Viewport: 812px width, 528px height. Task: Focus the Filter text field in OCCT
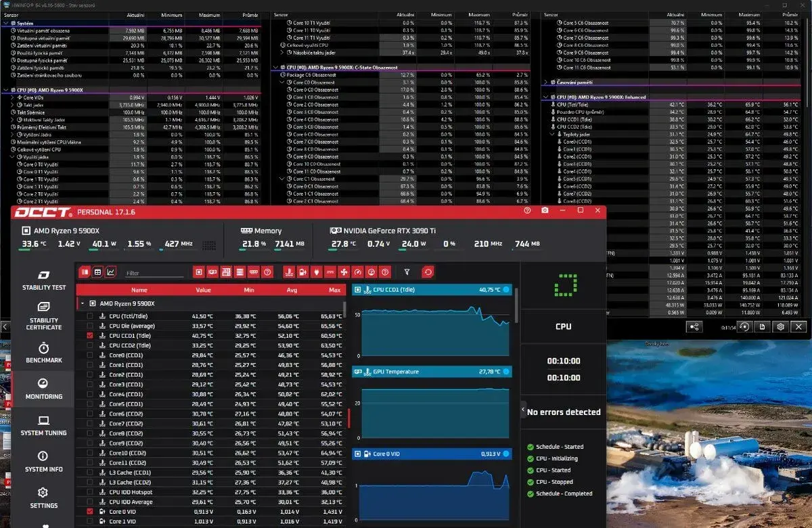pos(154,273)
